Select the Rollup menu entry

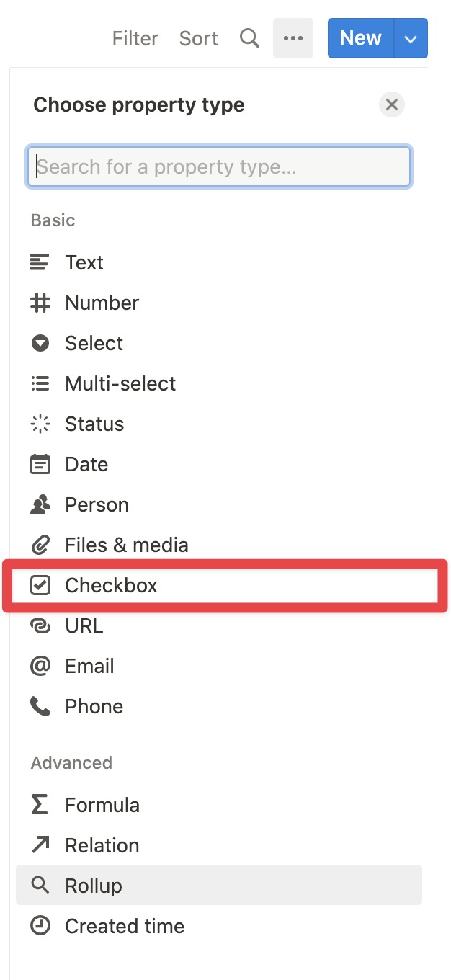[219, 886]
